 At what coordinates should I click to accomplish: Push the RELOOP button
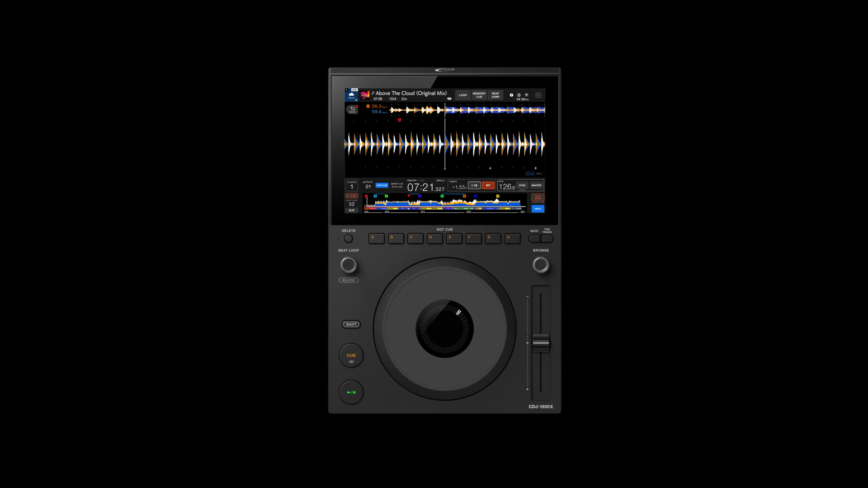coord(349,280)
